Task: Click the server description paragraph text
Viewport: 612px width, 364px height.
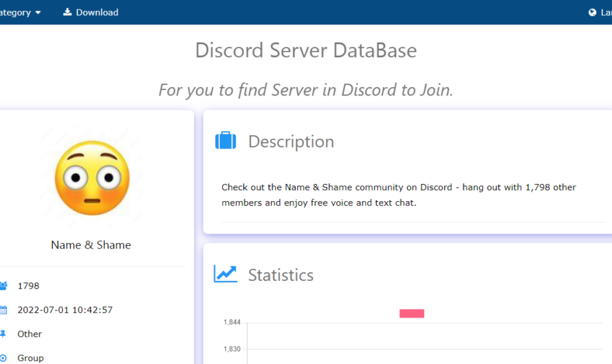Action: [399, 195]
